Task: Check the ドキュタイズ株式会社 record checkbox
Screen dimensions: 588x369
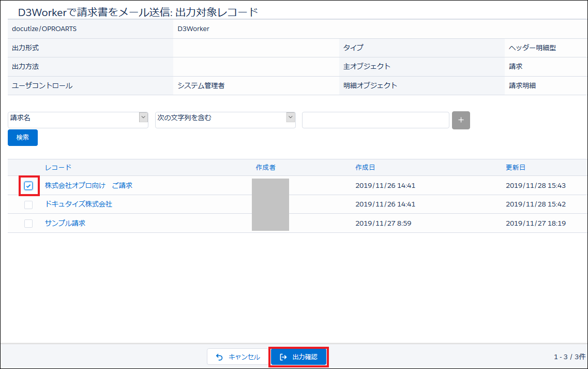Action: [28, 204]
